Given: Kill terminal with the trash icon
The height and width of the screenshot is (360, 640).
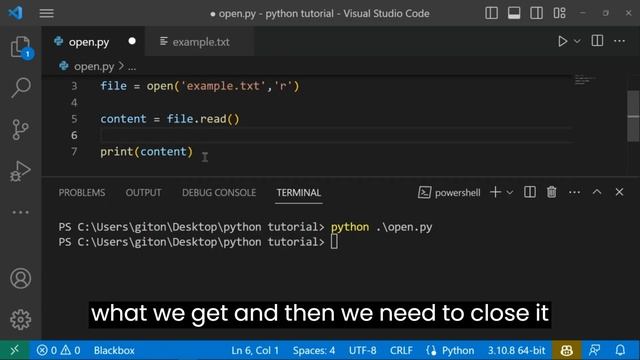Looking at the screenshot, I should 551,192.
